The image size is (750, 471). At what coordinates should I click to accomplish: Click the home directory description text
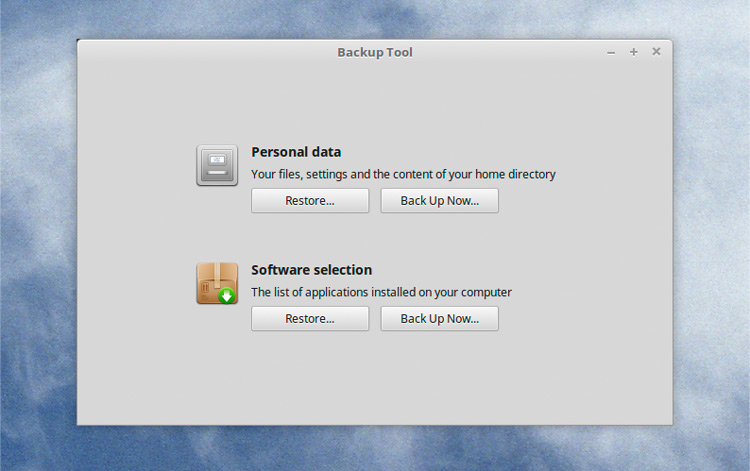click(x=403, y=174)
